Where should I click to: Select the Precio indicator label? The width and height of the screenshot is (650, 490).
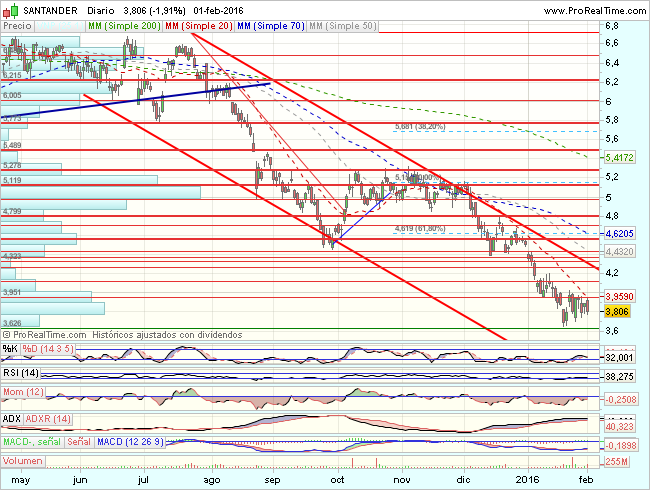pyautogui.click(x=17, y=26)
